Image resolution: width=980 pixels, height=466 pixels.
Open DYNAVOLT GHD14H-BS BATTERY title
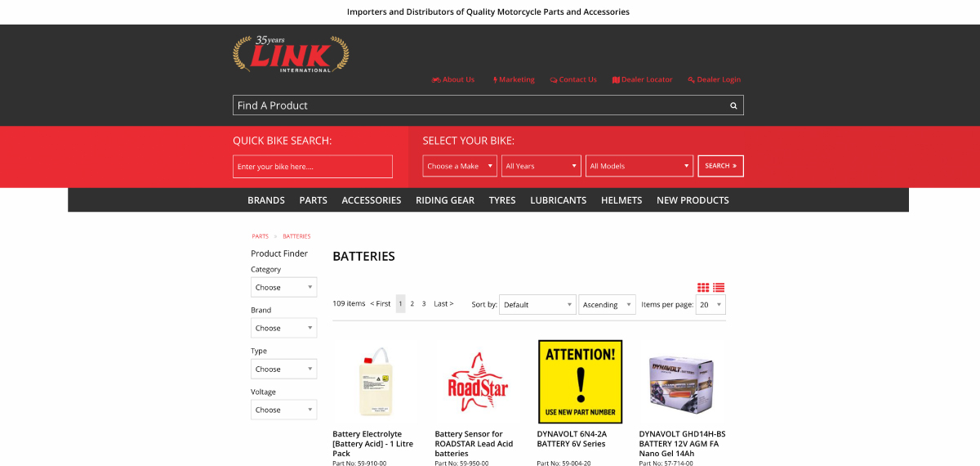click(x=682, y=443)
